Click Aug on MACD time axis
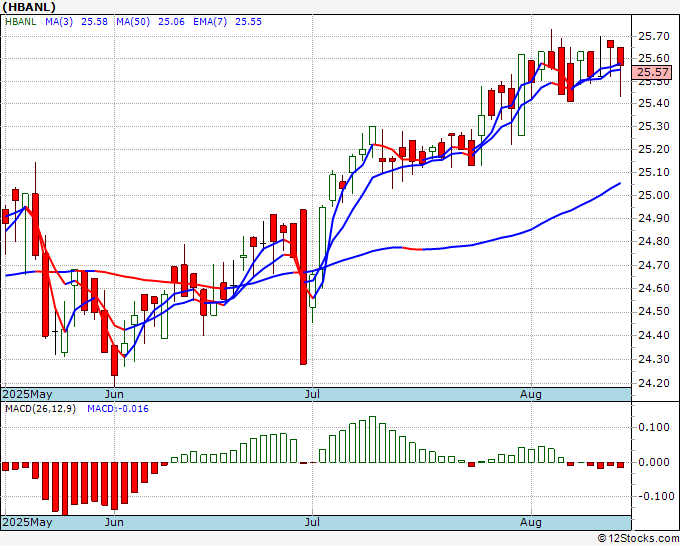This screenshot has width=680, height=546. (531, 522)
